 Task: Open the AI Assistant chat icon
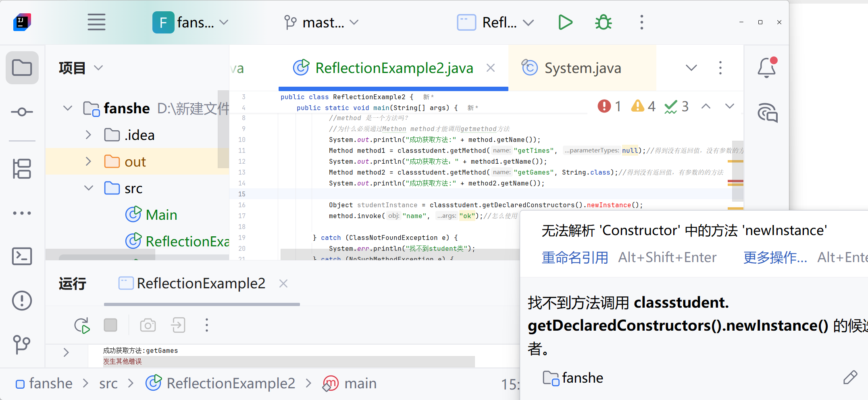click(x=768, y=112)
